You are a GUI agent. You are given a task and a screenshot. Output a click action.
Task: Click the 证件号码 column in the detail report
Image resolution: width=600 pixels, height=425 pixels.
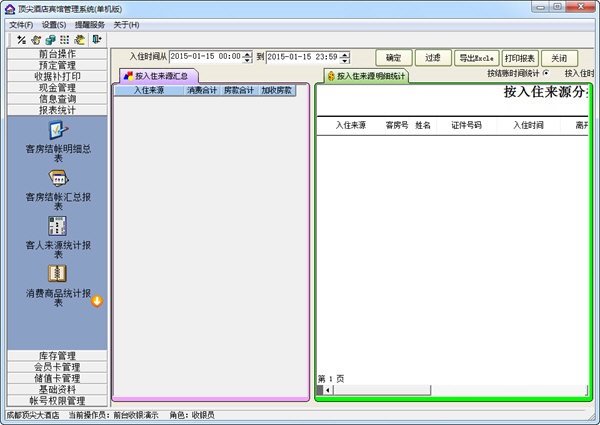click(x=466, y=125)
